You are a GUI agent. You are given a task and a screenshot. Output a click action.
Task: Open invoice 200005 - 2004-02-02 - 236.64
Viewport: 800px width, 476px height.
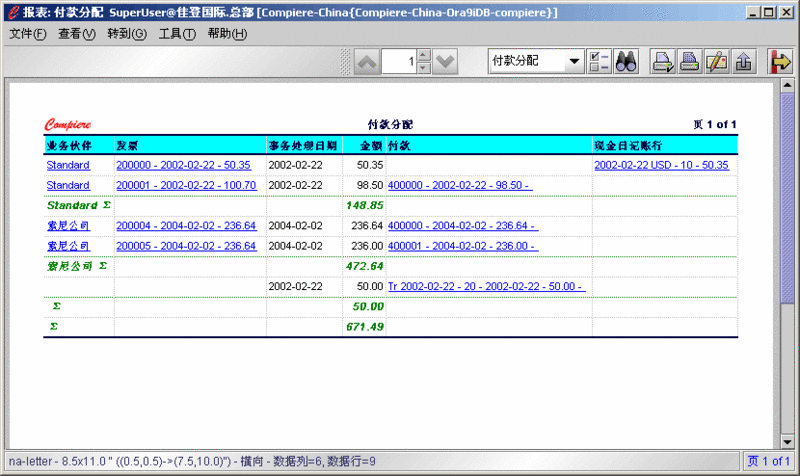coord(186,246)
